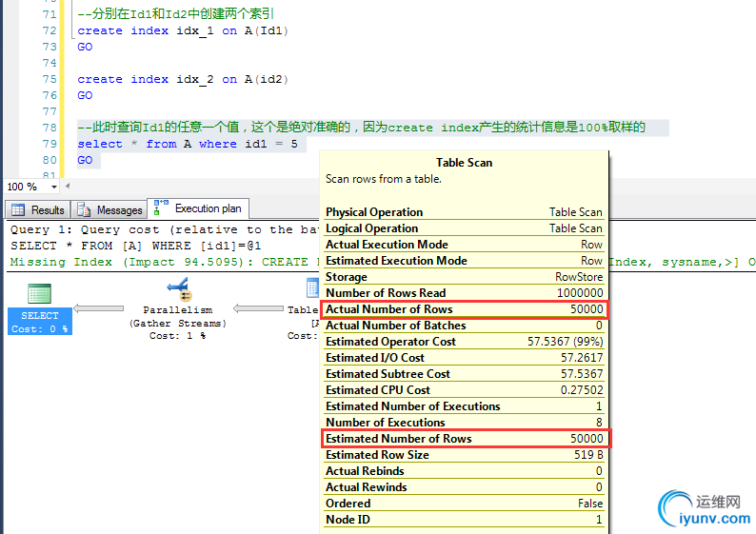Image resolution: width=756 pixels, height=534 pixels.
Task: Select the Execution plan tab
Action: 198,208
